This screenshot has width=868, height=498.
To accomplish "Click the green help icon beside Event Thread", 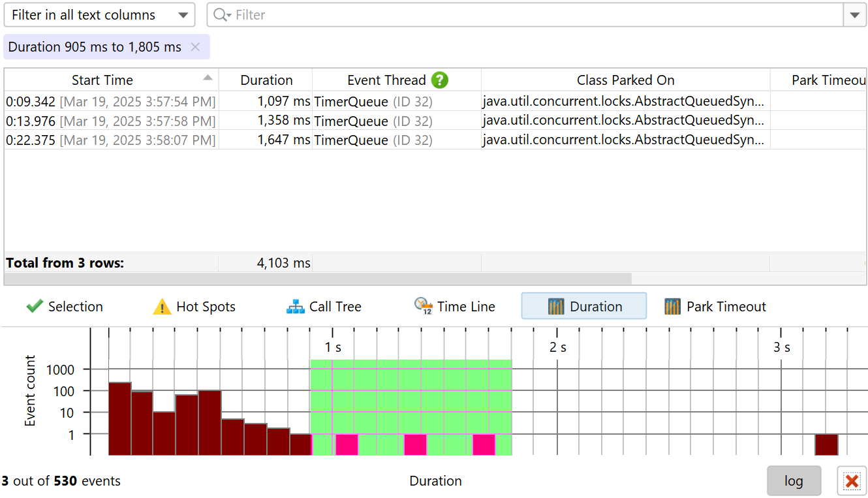I will [440, 80].
